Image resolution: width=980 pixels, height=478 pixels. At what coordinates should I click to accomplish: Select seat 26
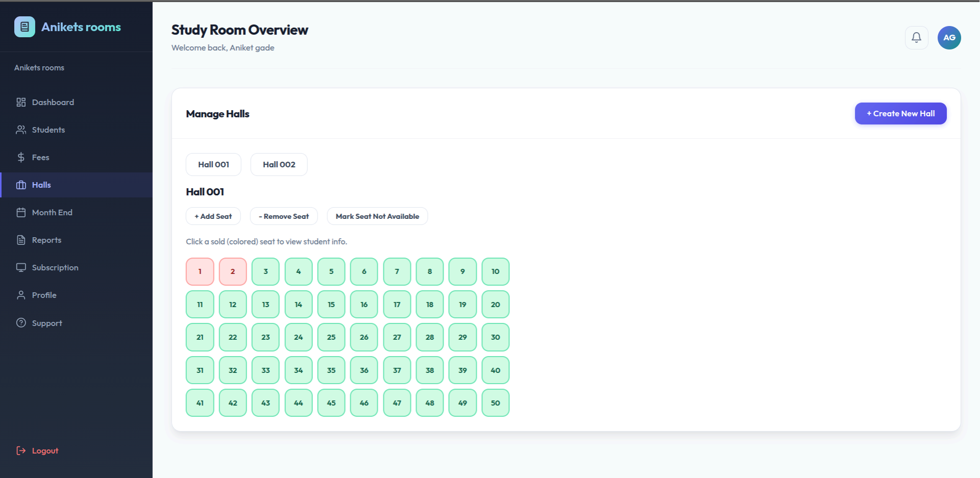click(364, 337)
